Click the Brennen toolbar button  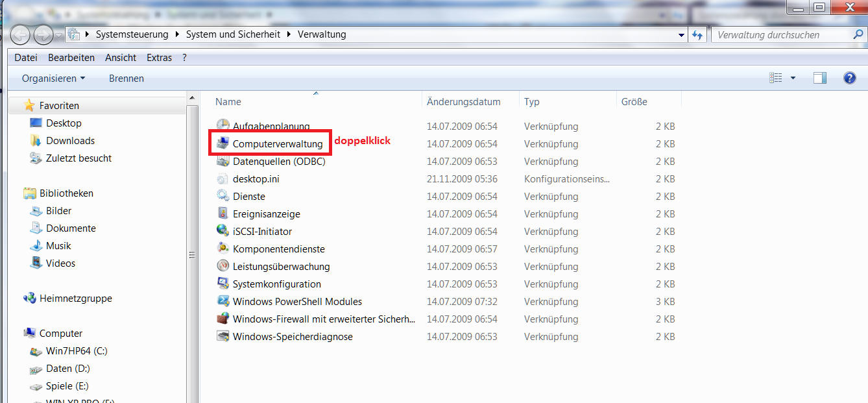127,78
